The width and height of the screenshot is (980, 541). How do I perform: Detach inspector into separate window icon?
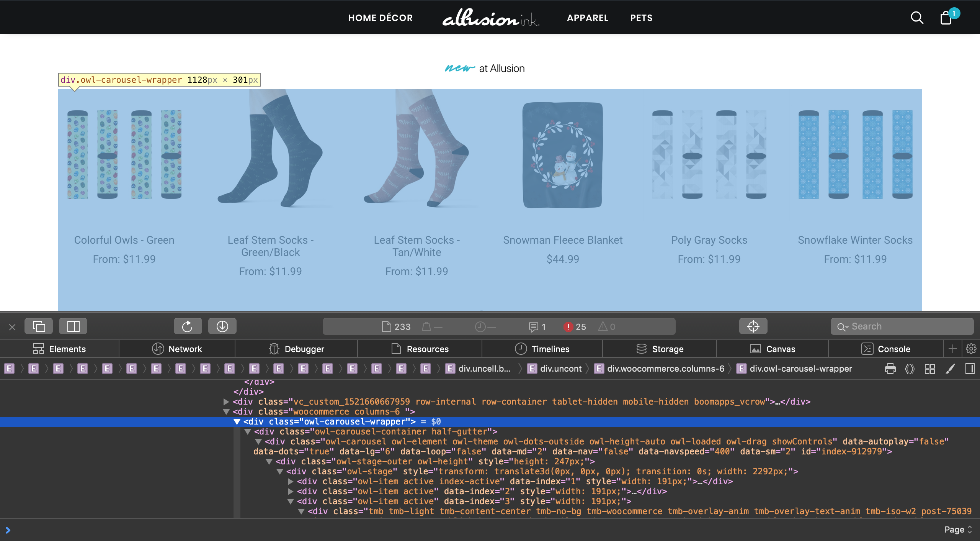point(39,326)
